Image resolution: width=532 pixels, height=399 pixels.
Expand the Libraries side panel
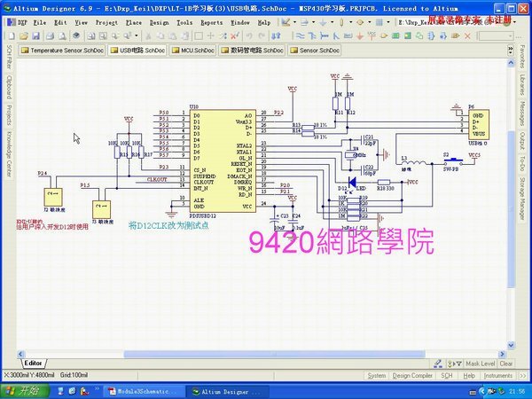point(522,82)
